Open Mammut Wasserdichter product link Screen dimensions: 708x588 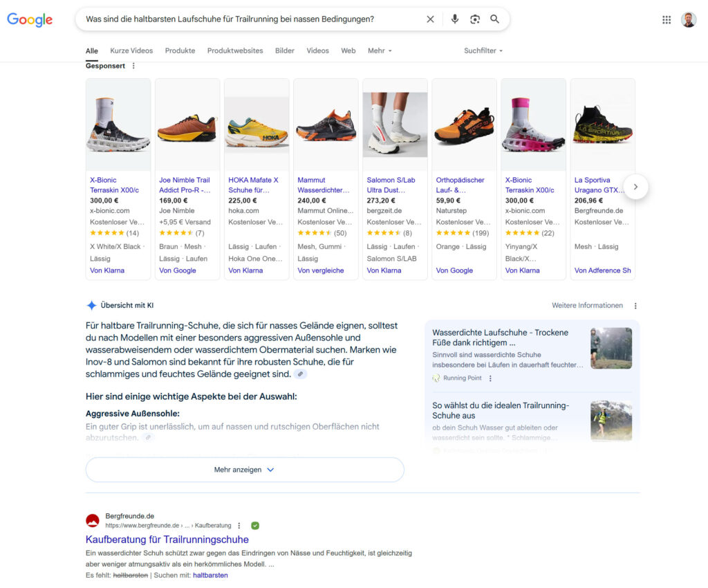pos(324,185)
